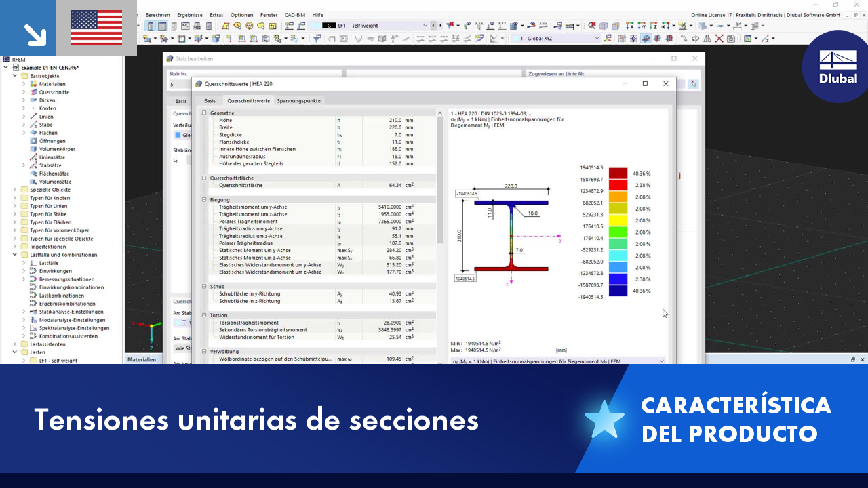Click the view in Z direction icon
This screenshot has height=488, width=868.
(x=653, y=26)
